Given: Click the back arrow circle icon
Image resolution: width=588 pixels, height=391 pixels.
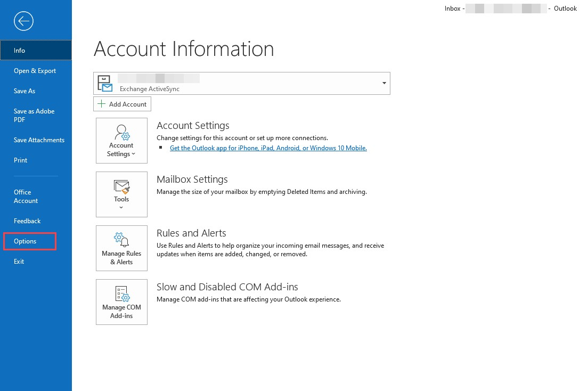Looking at the screenshot, I should click(x=23, y=21).
